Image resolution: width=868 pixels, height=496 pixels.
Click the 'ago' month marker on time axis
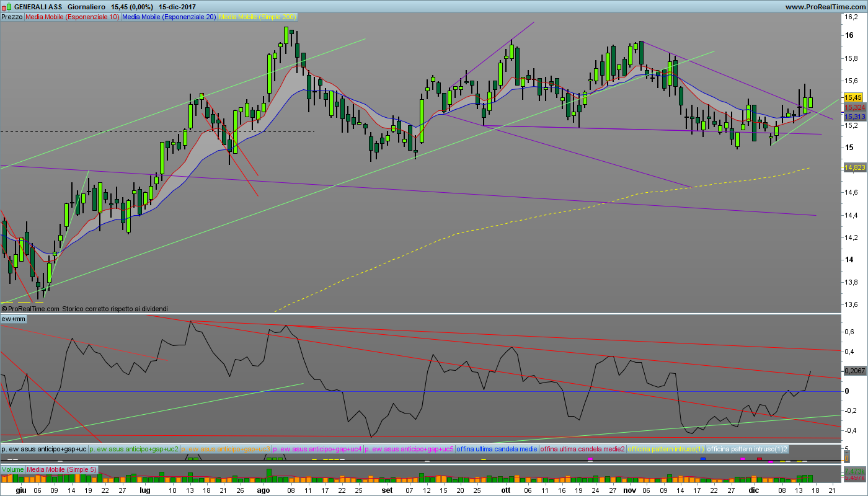point(263,490)
